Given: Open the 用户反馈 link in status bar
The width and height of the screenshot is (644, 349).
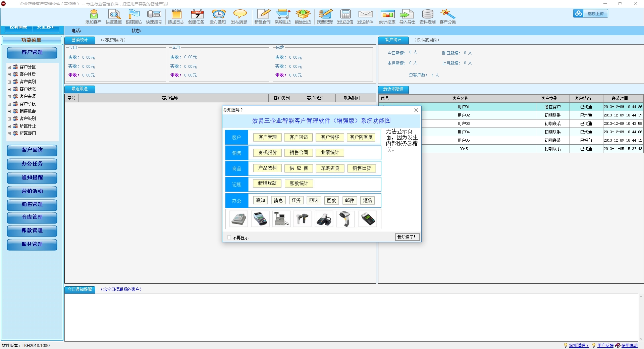Looking at the screenshot, I should pyautogui.click(x=605, y=345).
